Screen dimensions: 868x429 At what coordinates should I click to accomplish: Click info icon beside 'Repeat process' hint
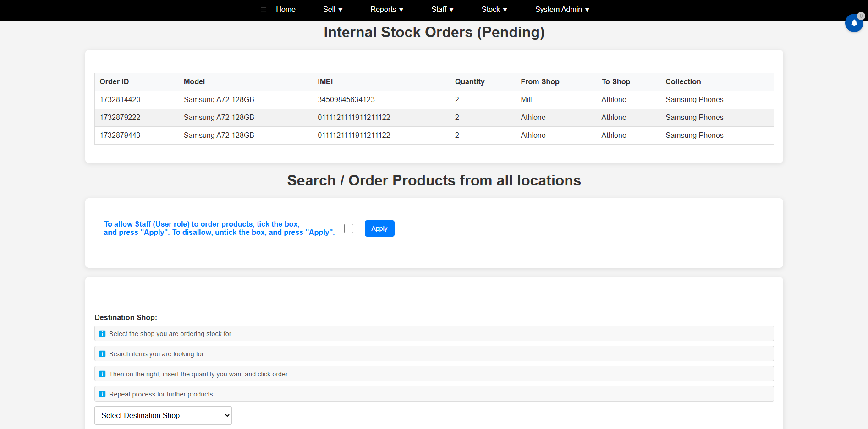click(x=102, y=394)
